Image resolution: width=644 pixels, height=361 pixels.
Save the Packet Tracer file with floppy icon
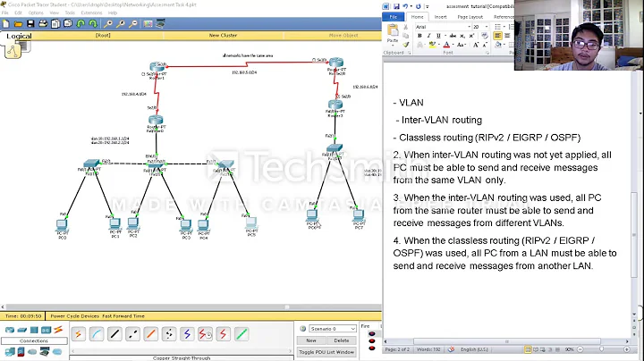[x=30, y=24]
